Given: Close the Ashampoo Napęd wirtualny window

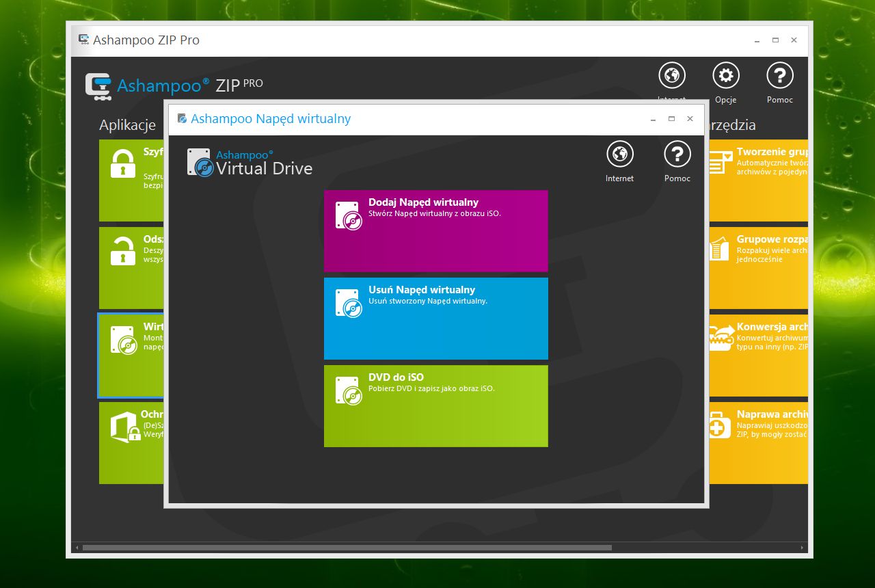Looking at the screenshot, I should tap(690, 119).
